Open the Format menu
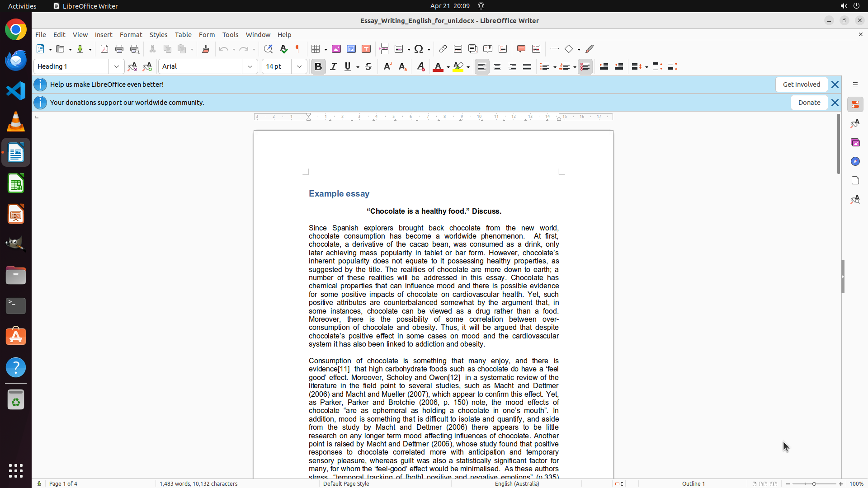868x488 pixels. tap(131, 34)
